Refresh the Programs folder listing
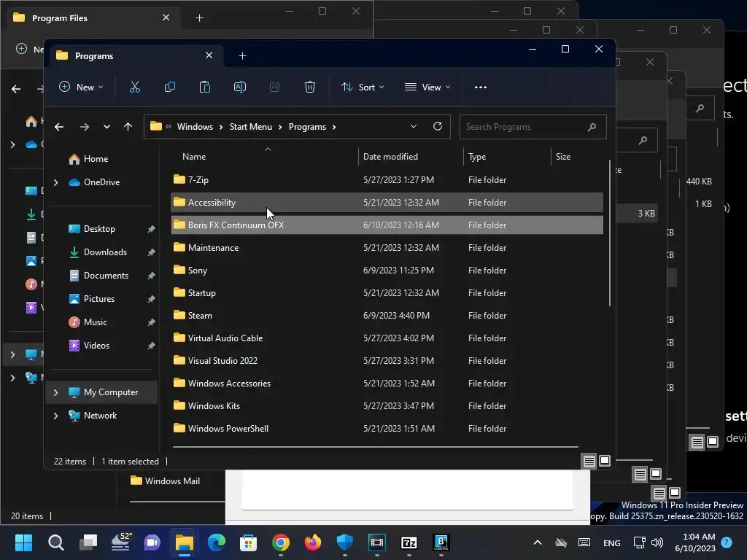747x560 pixels. pyautogui.click(x=438, y=126)
